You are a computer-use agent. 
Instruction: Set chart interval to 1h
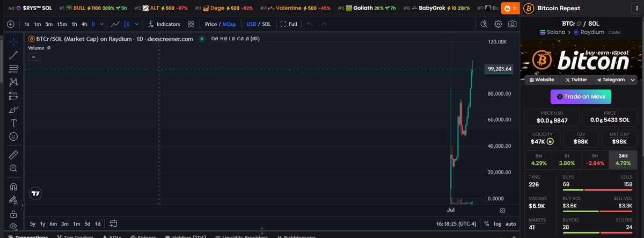point(75,24)
